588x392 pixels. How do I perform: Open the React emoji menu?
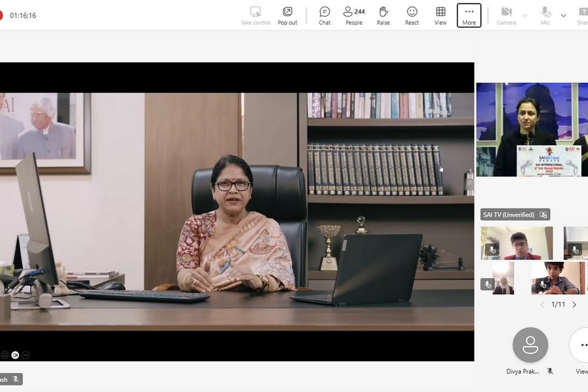[x=412, y=15]
